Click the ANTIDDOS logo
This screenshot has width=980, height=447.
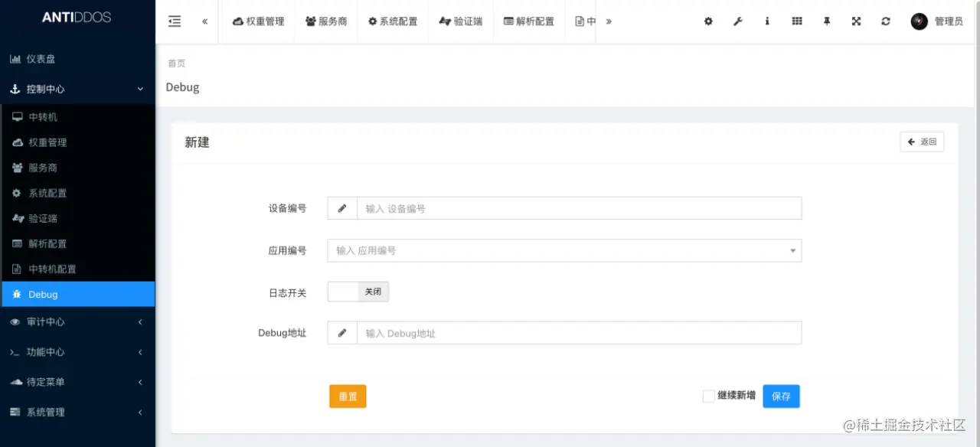point(77,18)
